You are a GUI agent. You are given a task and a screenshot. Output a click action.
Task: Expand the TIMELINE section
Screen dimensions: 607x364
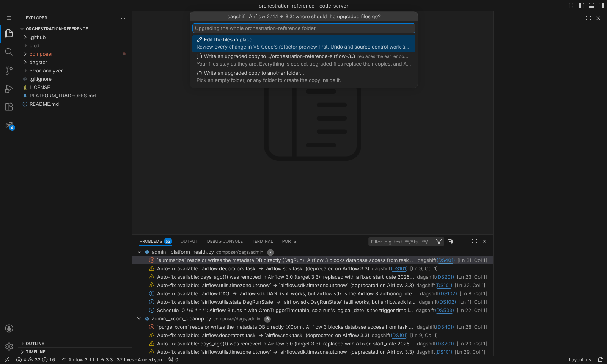click(75, 352)
